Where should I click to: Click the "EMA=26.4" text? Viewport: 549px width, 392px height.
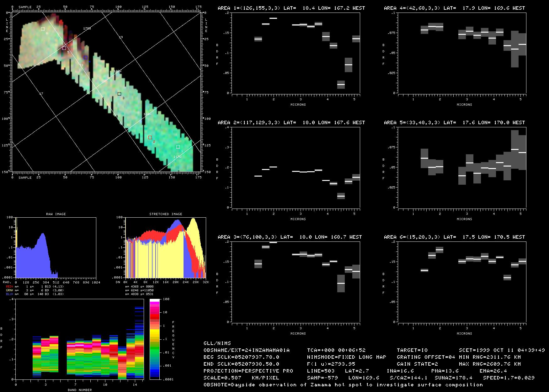click(x=493, y=371)
